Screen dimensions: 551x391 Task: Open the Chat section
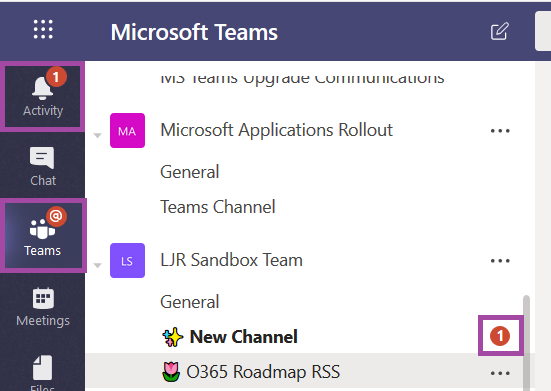tap(43, 166)
